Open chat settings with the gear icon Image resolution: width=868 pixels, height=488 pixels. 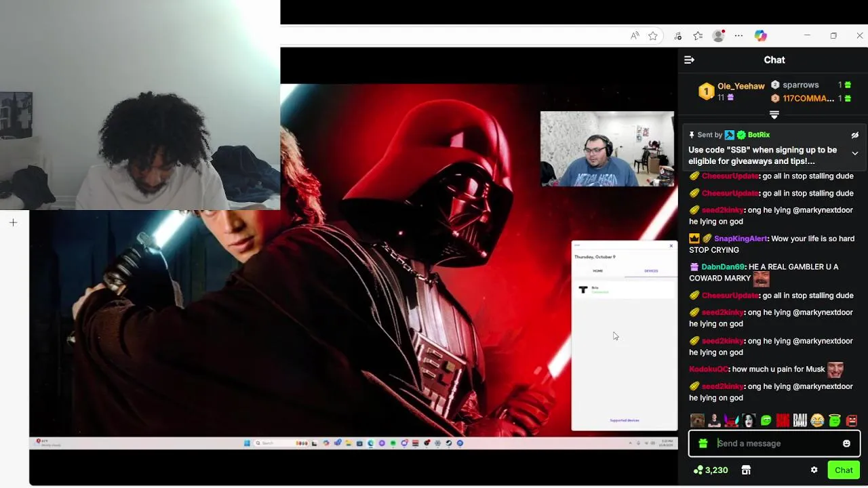[x=814, y=470]
